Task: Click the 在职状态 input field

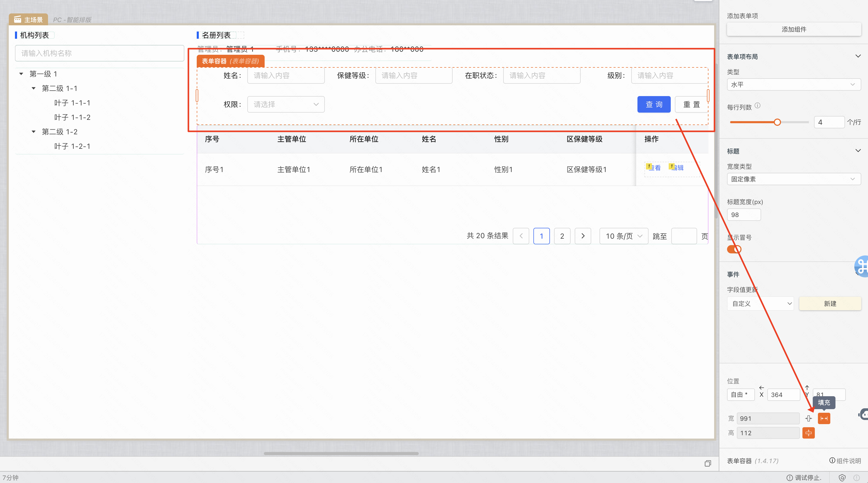Action: click(x=541, y=75)
